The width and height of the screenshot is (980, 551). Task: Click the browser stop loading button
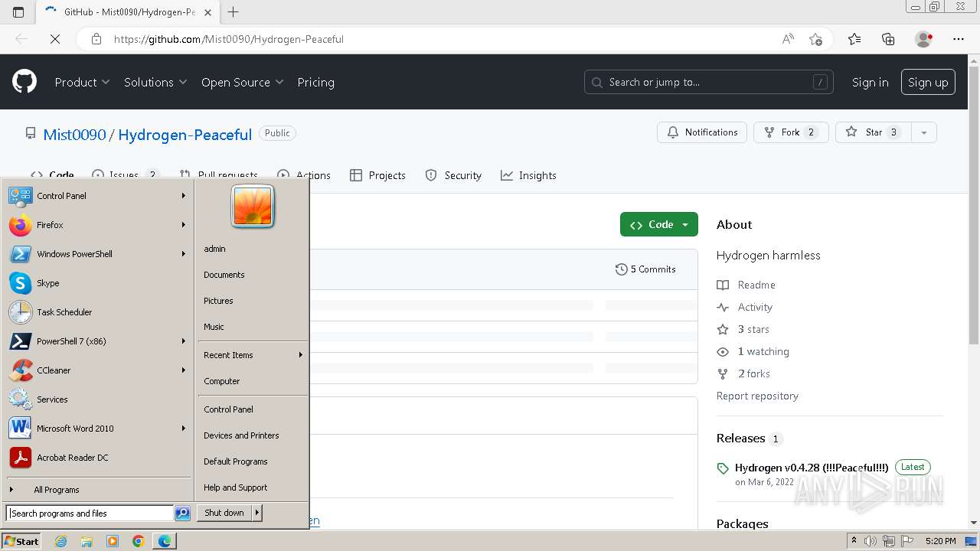point(55,39)
